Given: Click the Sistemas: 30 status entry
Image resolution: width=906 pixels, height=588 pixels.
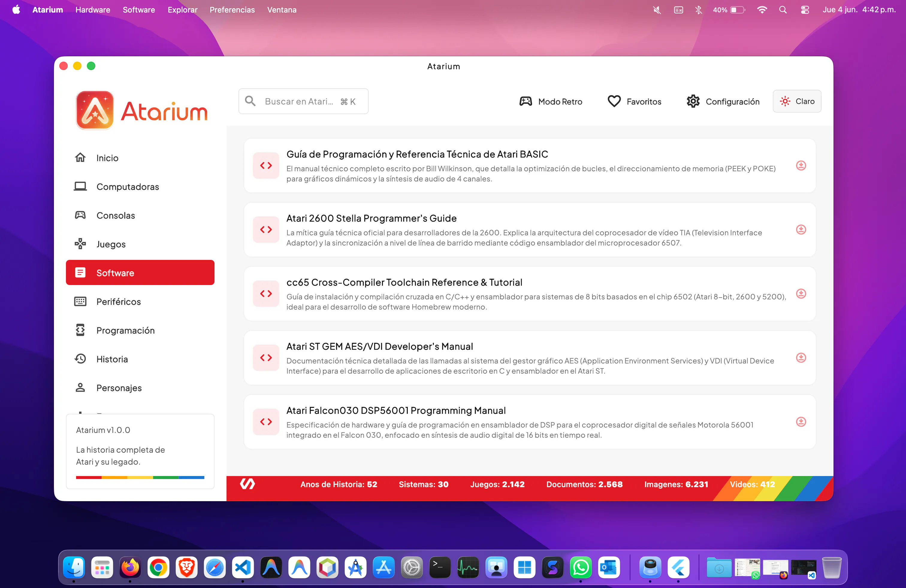Looking at the screenshot, I should [424, 484].
